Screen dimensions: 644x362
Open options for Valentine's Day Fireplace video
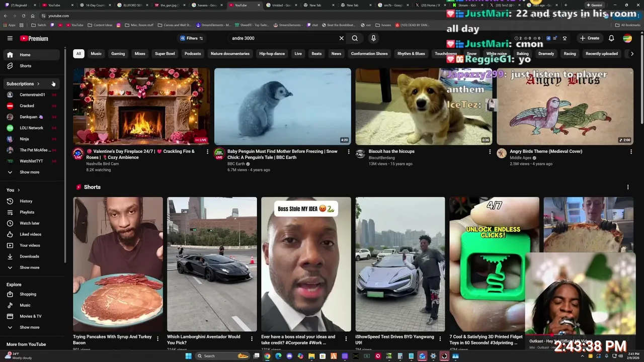click(x=207, y=151)
